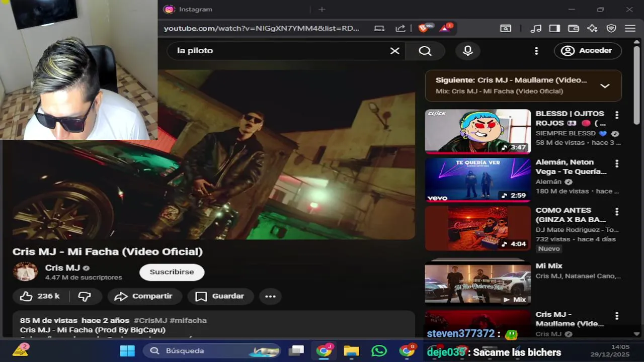644x362 pixels.
Task: Open YouTube settings three-dot menu
Action: point(536,51)
